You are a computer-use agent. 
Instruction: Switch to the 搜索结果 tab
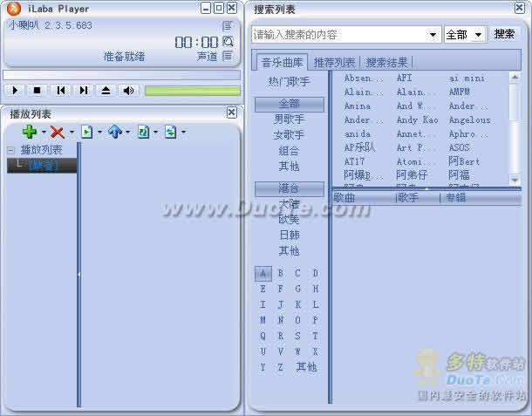tap(386, 63)
